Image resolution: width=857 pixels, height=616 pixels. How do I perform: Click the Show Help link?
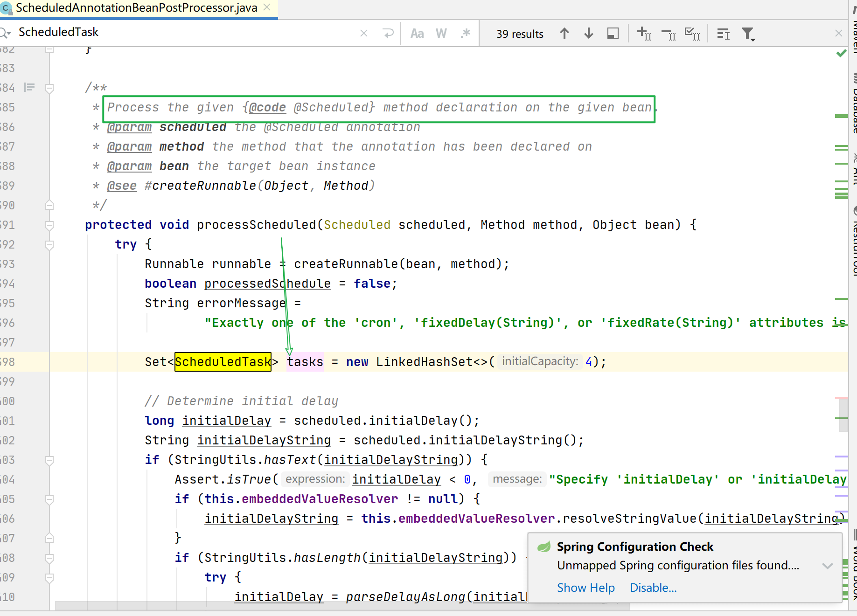[x=585, y=588]
